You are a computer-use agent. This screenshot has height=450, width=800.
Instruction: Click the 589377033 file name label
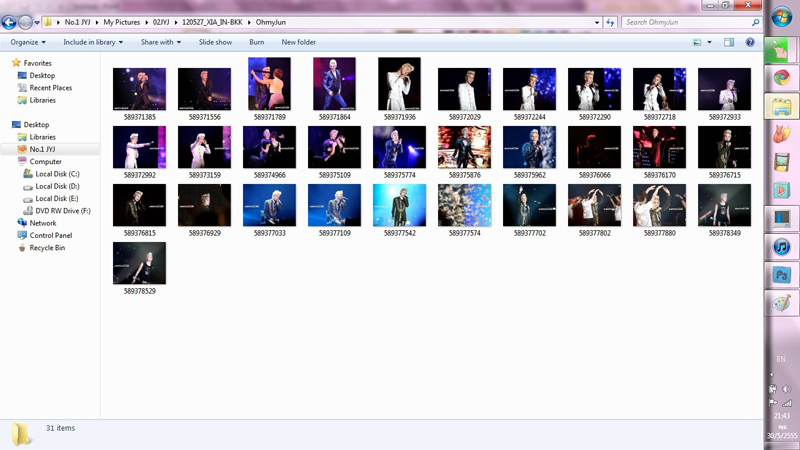point(269,233)
